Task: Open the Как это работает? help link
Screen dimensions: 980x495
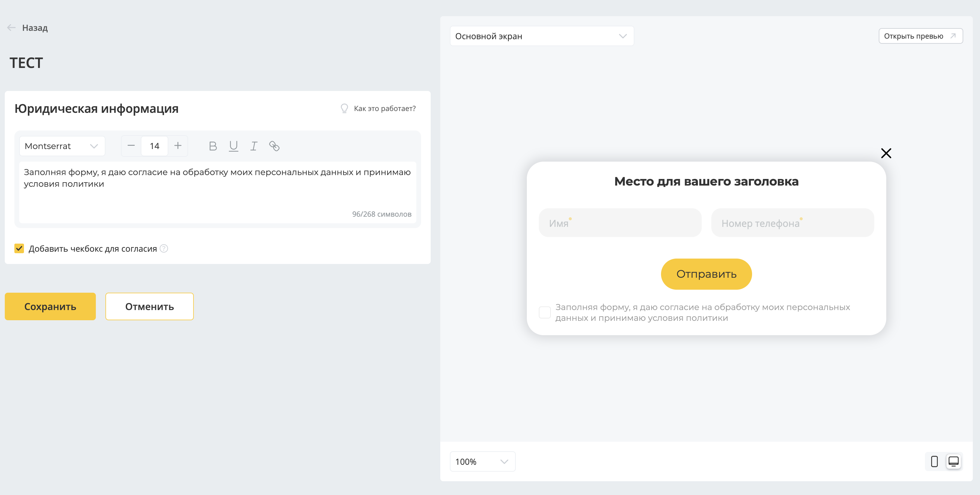Action: [x=385, y=108]
